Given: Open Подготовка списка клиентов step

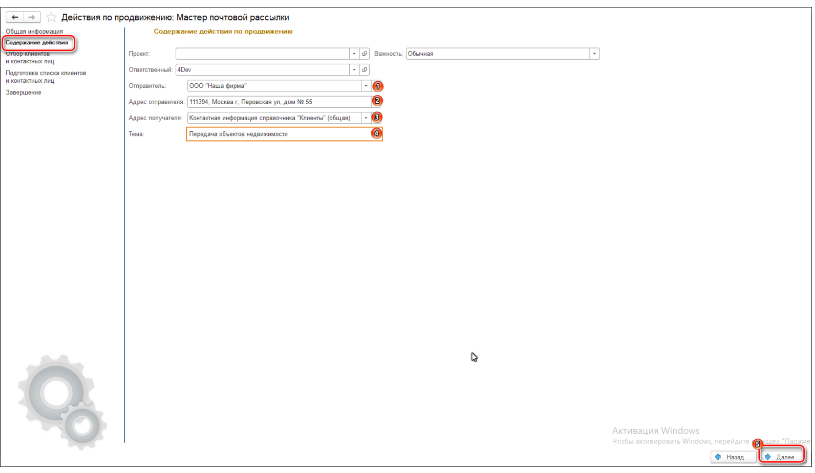Looking at the screenshot, I should click(x=46, y=77).
